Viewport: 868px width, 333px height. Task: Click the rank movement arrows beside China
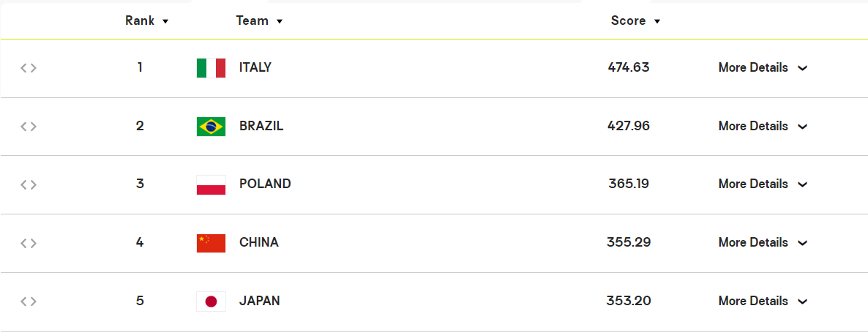[x=29, y=243]
